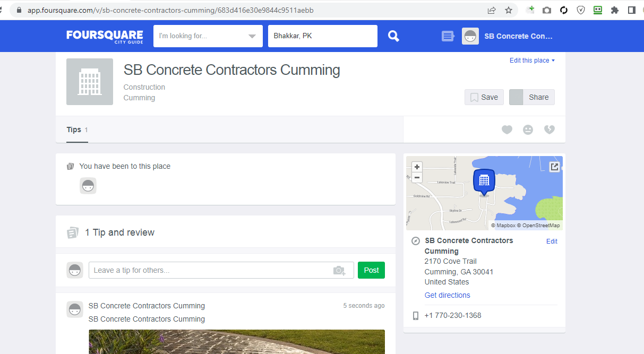Click Edit link beside address

(x=552, y=241)
